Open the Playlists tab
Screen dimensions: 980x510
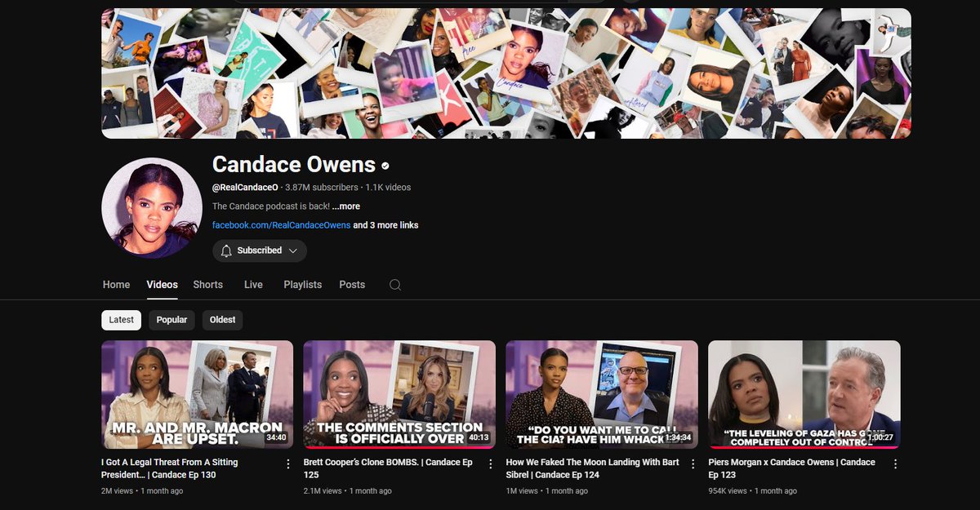303,285
